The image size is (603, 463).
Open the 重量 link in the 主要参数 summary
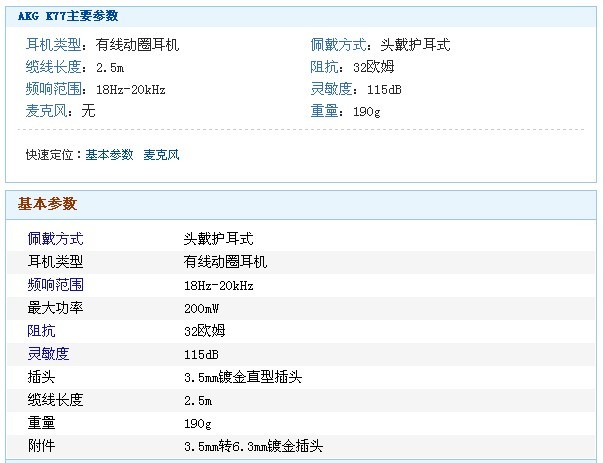(x=324, y=111)
